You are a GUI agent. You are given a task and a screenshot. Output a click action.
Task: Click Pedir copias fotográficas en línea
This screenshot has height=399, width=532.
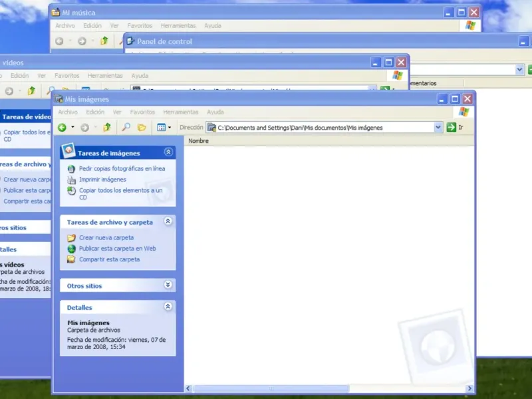(122, 169)
